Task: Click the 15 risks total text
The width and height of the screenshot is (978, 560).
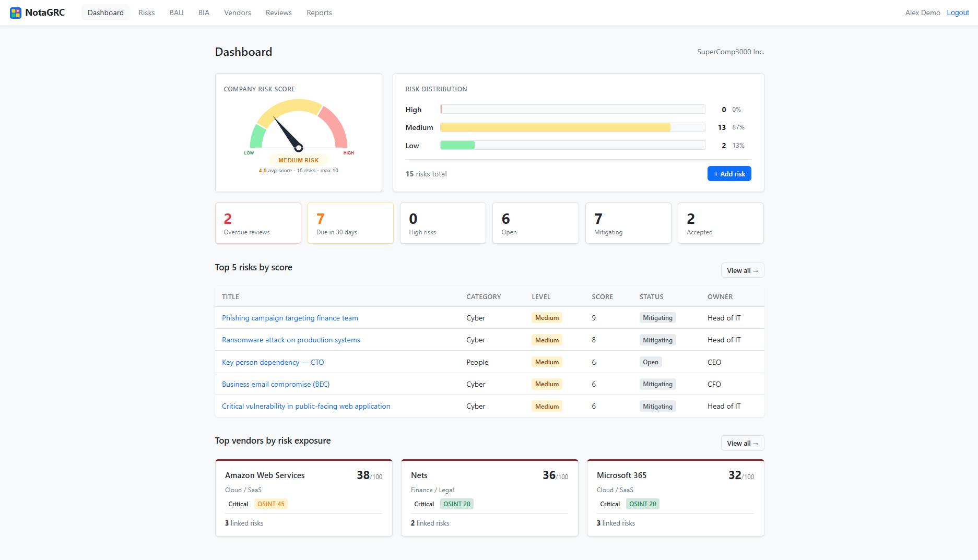Action: coord(426,174)
